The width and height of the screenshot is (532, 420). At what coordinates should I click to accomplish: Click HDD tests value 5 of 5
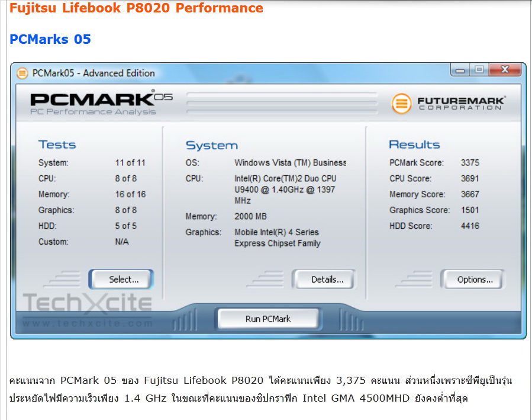click(126, 226)
